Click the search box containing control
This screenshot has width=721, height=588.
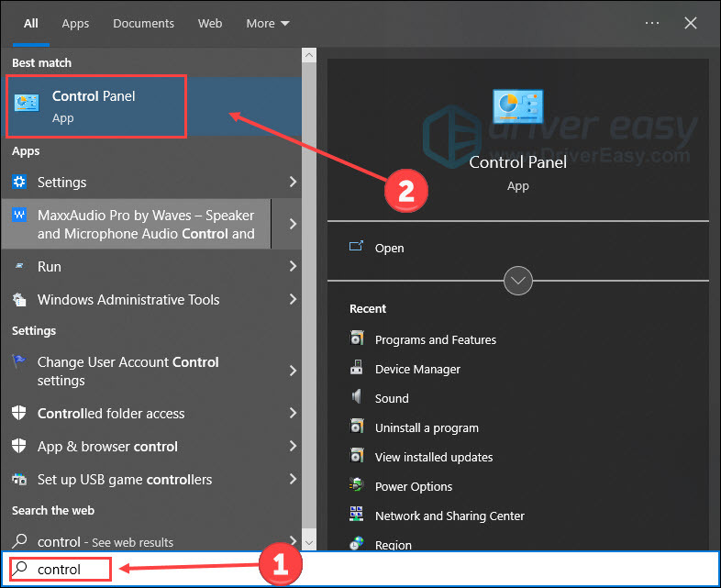275,569
